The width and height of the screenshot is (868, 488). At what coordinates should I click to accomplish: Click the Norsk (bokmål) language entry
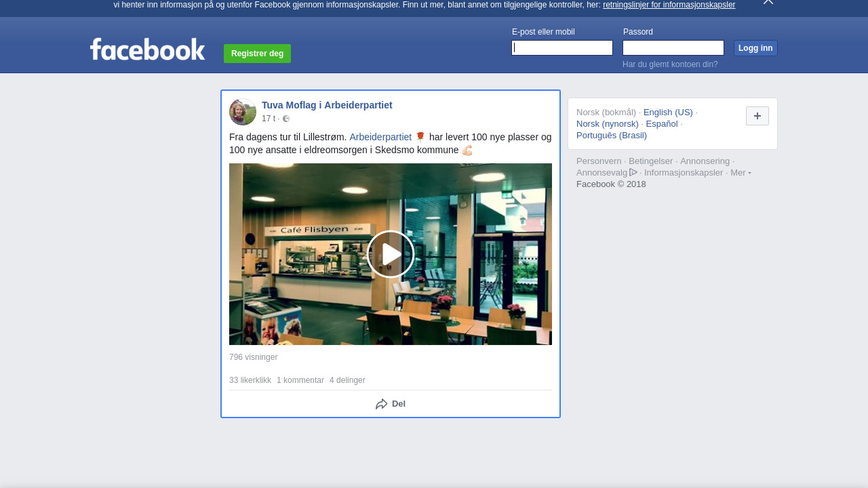point(606,113)
